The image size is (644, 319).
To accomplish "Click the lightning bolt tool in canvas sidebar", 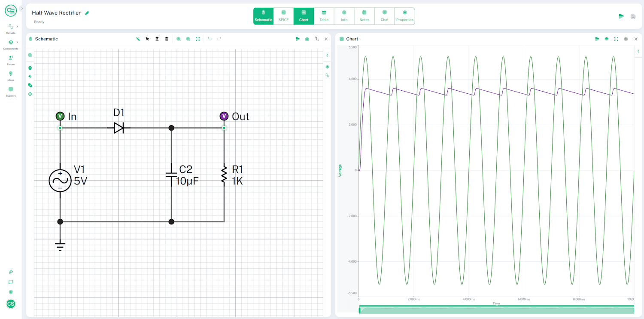I will tap(30, 77).
